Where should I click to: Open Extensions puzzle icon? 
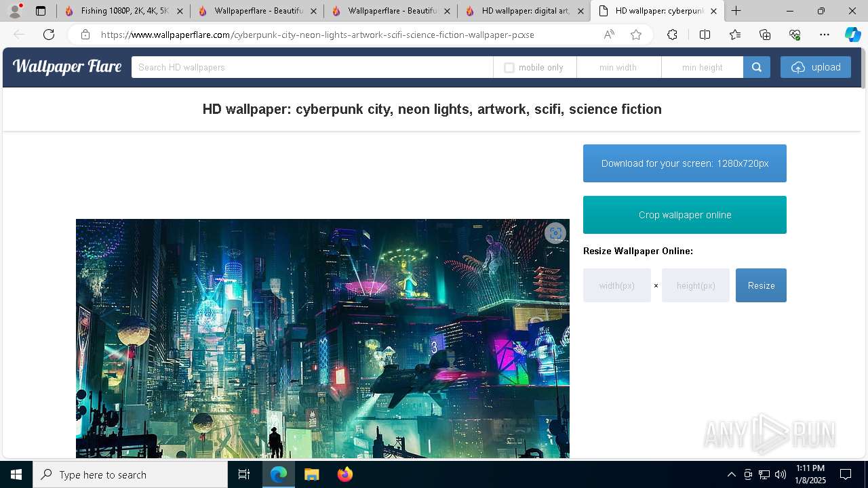[x=672, y=35]
